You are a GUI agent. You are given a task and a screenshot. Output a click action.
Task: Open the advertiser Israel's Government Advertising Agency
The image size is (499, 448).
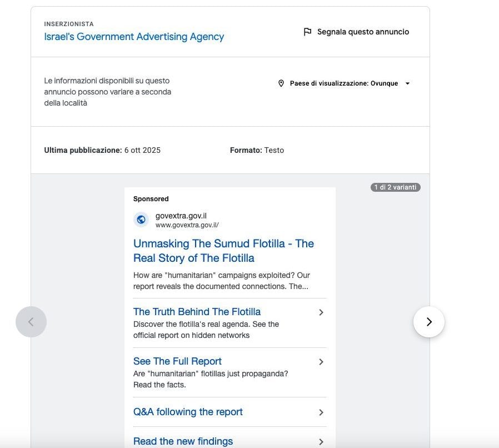[x=134, y=37]
